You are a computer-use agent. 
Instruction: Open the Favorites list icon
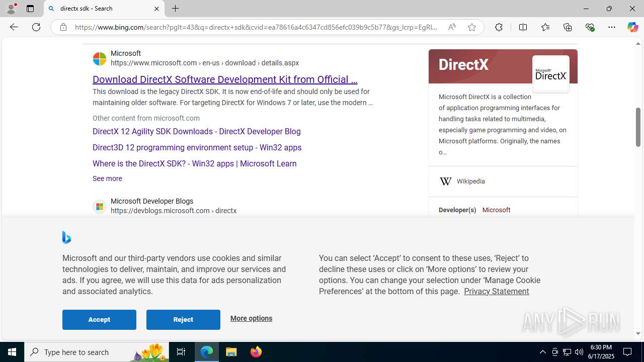tap(545, 27)
